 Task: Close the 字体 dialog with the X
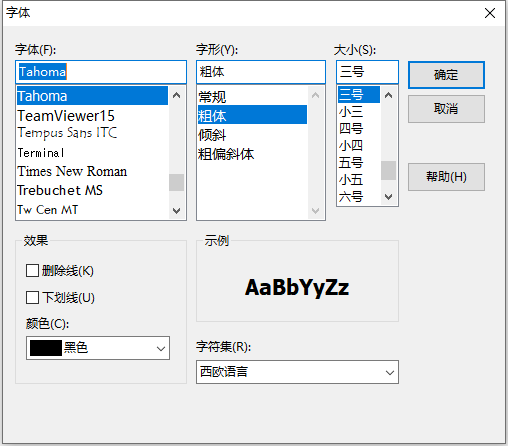[x=490, y=13]
